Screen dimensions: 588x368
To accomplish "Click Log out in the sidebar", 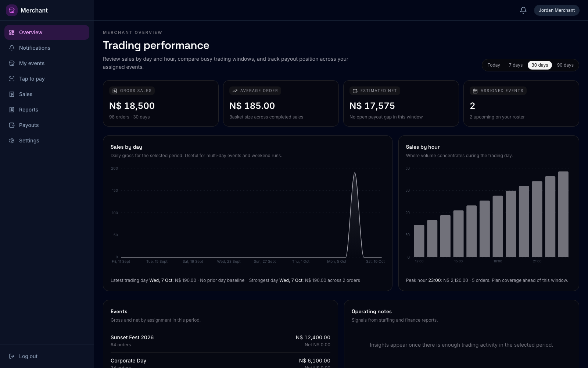I will pos(47,356).
